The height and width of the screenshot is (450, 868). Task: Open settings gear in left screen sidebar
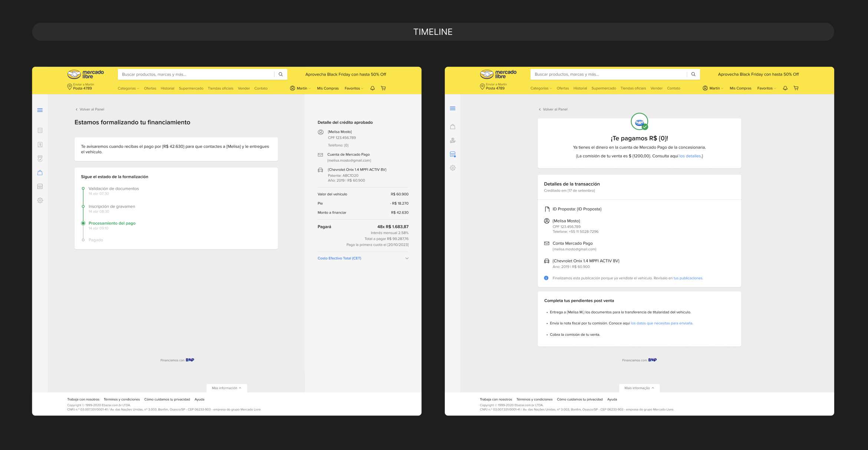click(x=40, y=201)
